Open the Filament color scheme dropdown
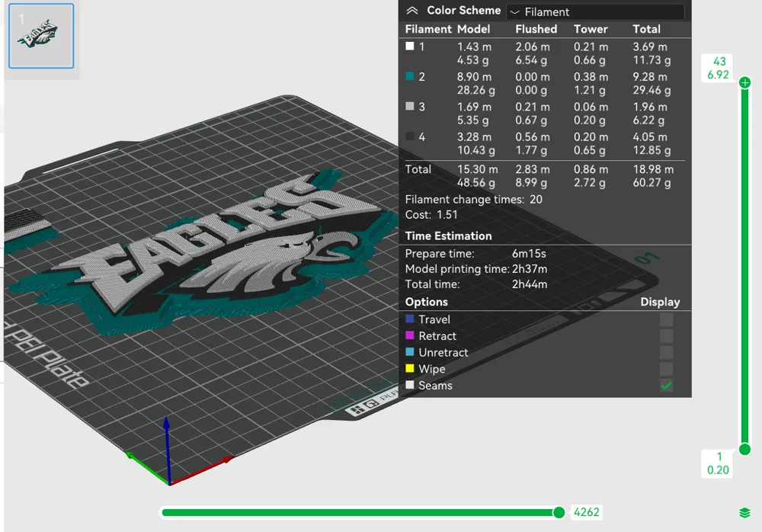This screenshot has width=762, height=532. coord(595,11)
